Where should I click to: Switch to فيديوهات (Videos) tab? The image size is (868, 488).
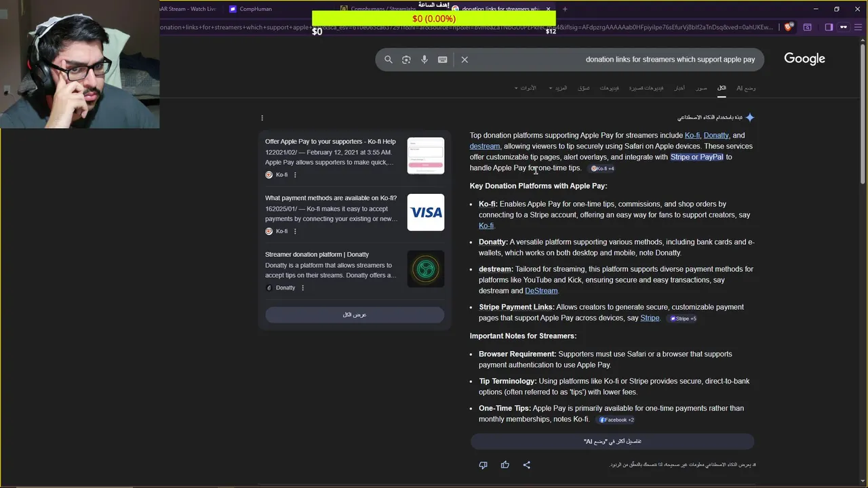tap(609, 88)
